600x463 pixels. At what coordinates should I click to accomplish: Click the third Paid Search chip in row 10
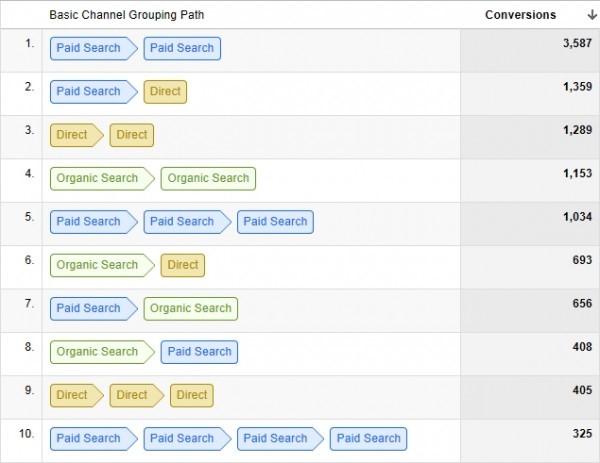pyautogui.click(x=280, y=439)
